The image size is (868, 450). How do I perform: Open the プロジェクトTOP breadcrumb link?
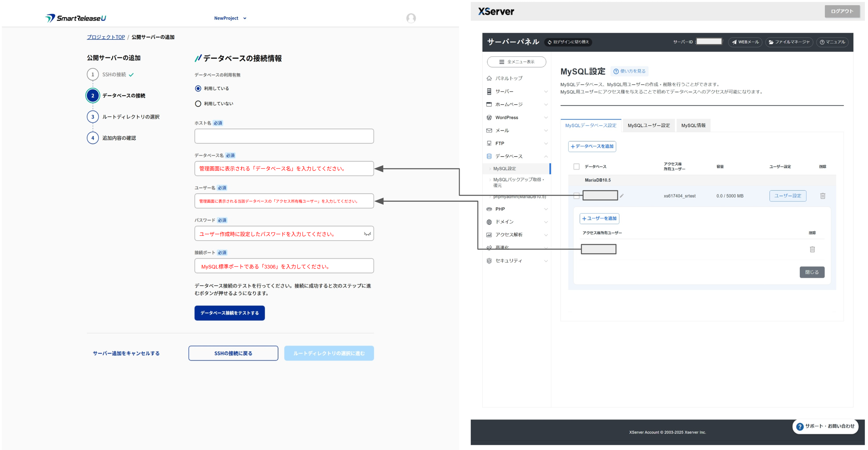[106, 37]
